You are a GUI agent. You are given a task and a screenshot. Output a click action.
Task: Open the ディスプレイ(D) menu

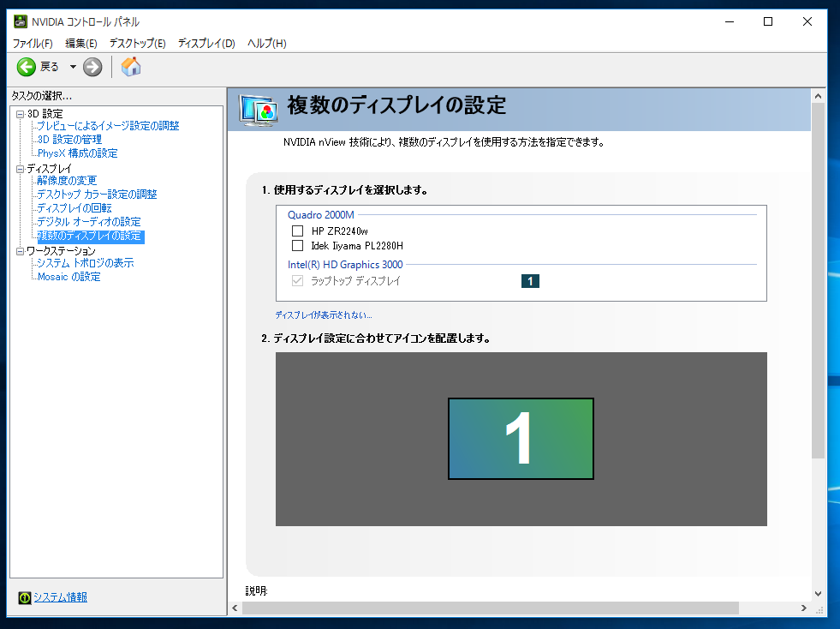[x=206, y=44]
